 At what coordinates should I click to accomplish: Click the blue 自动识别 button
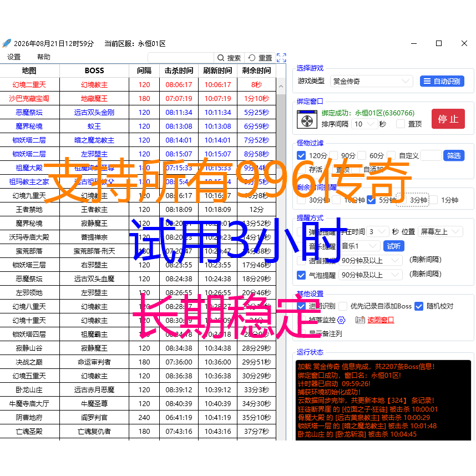pos(442,81)
